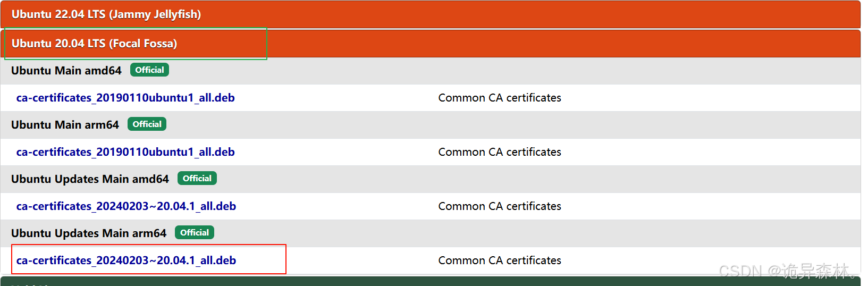Click Common CA certificates in the Ubuntu Main amd64 row
Screen dimensions: 868x286
pyautogui.click(x=500, y=98)
